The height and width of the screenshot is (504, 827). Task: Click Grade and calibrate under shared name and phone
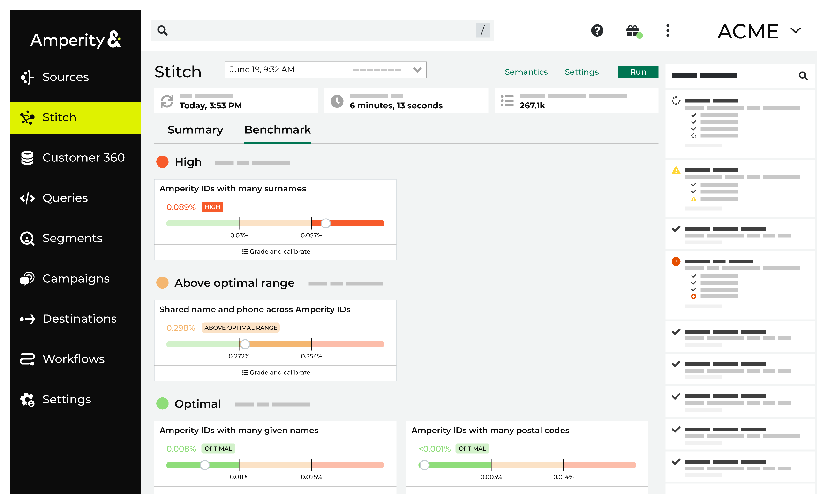[275, 373]
